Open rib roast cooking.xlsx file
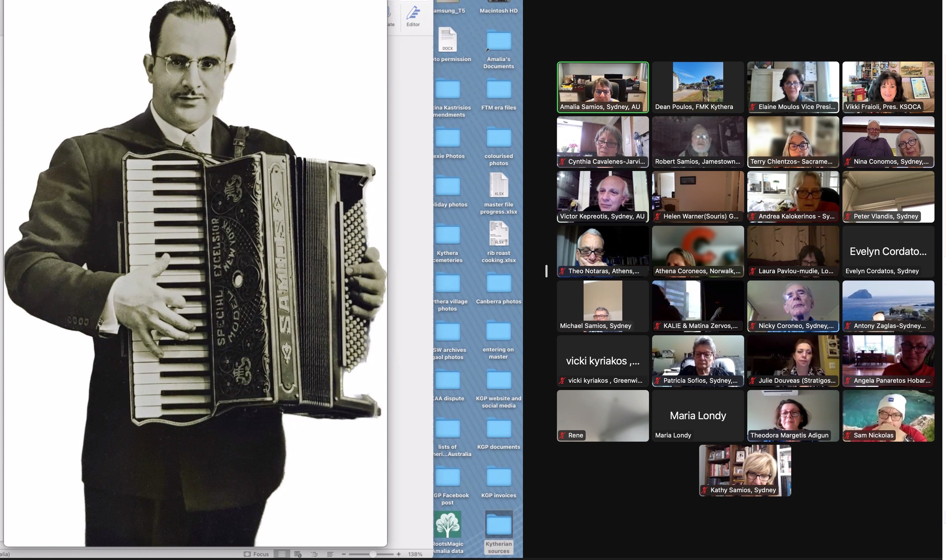The width and height of the screenshot is (946, 560). (x=499, y=234)
